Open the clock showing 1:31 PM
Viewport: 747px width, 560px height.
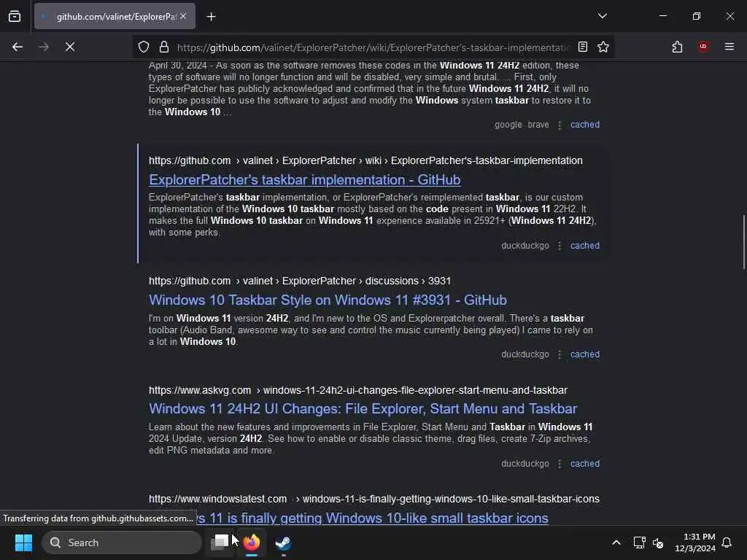694,542
